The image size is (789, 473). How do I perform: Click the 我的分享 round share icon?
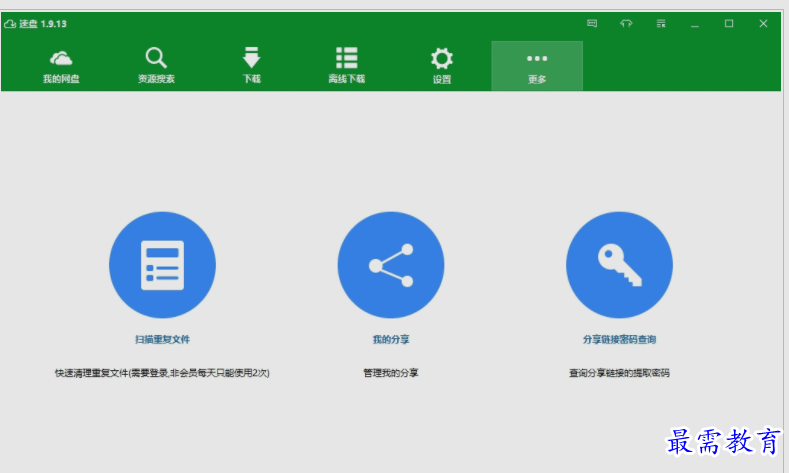click(391, 265)
